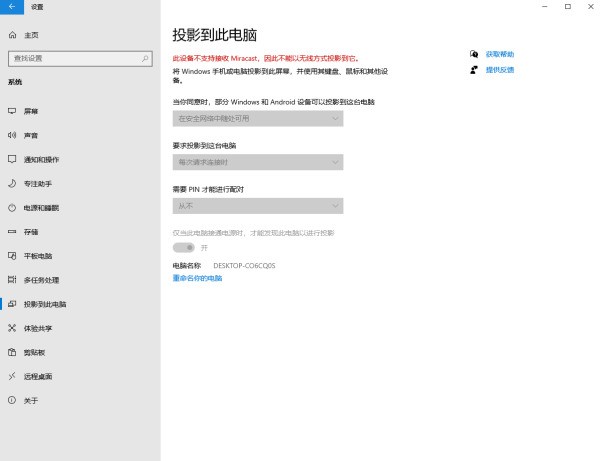
Task: Open the 电源和睡眠 settings page
Action: pos(80,208)
